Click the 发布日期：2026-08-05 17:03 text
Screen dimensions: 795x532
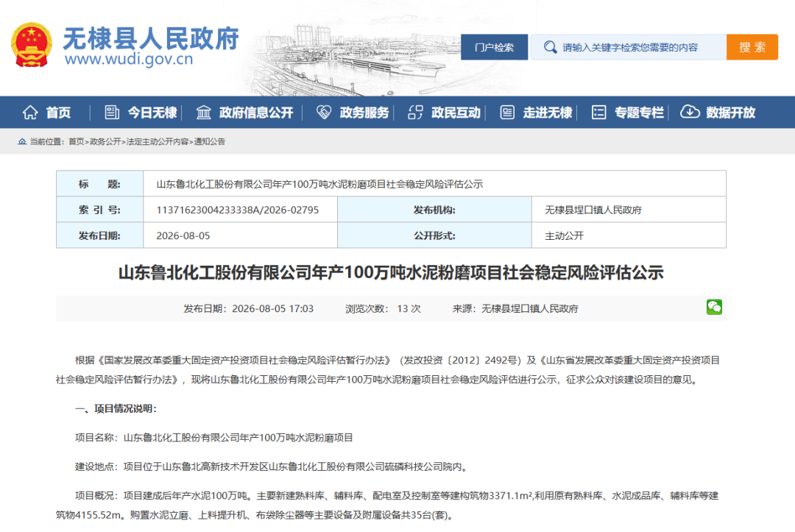(x=249, y=308)
